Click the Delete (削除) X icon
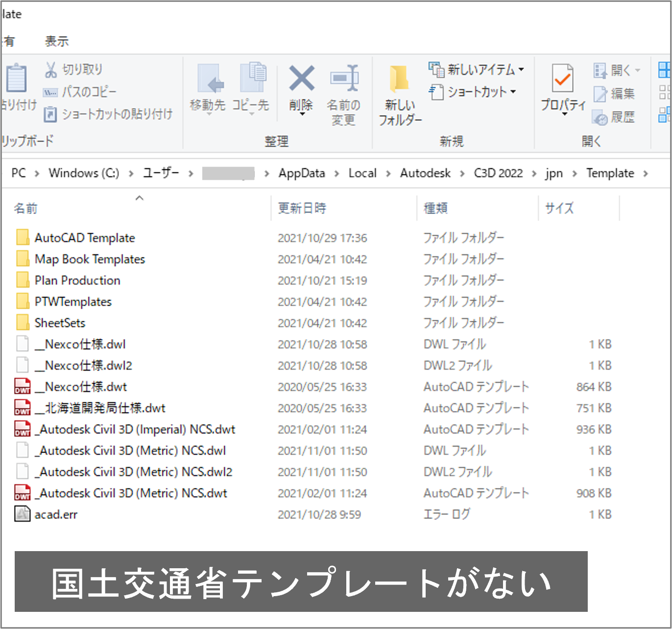The image size is (672, 629). (x=301, y=79)
